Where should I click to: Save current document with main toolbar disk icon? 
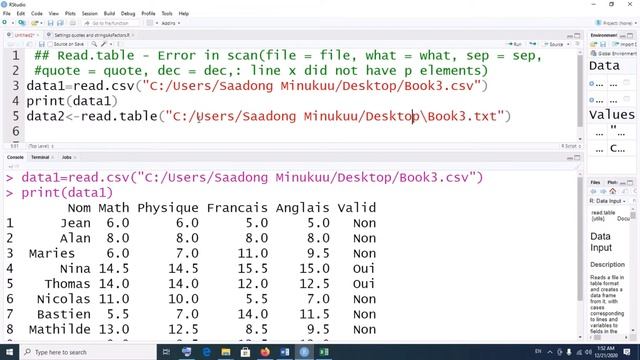tap(51, 23)
